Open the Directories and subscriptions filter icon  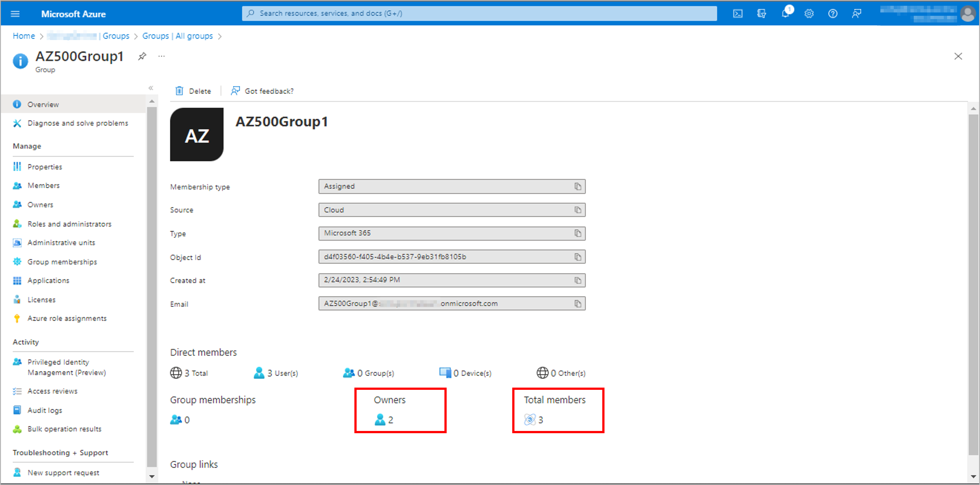pyautogui.click(x=761, y=14)
